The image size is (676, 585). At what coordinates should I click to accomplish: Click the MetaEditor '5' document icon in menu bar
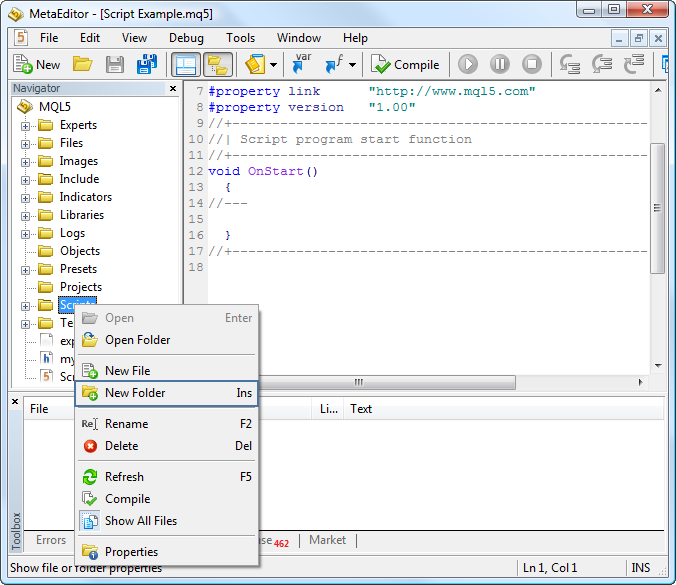(x=20, y=38)
